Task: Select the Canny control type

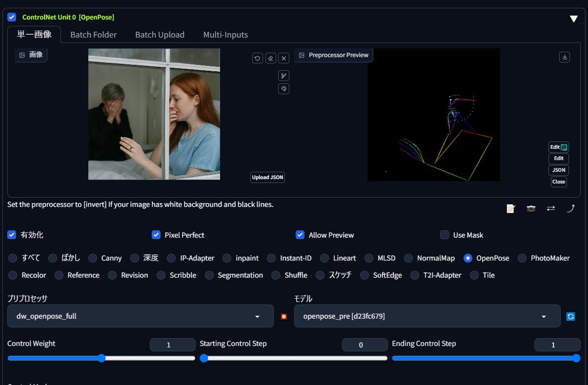Action: pos(93,258)
